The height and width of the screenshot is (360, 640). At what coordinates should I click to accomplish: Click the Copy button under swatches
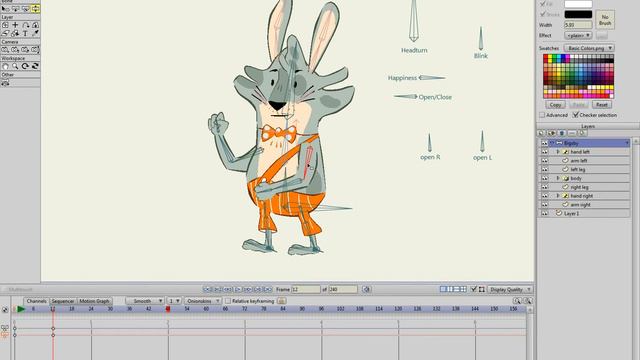point(555,105)
